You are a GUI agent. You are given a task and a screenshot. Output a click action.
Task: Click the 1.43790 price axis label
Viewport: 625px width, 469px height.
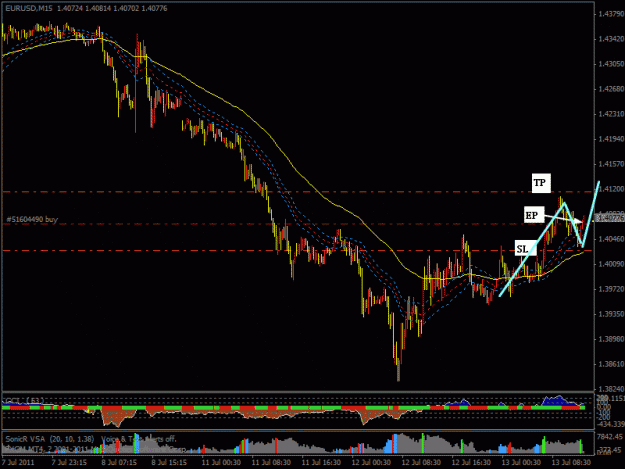611,14
